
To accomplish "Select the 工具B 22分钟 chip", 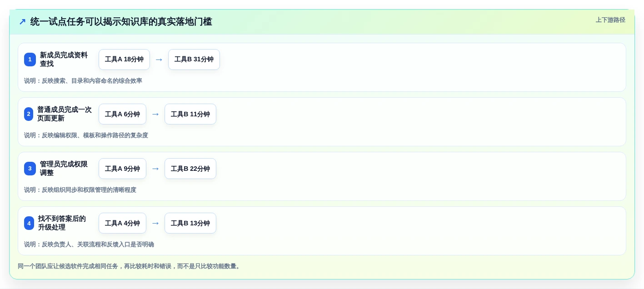I will (x=190, y=169).
